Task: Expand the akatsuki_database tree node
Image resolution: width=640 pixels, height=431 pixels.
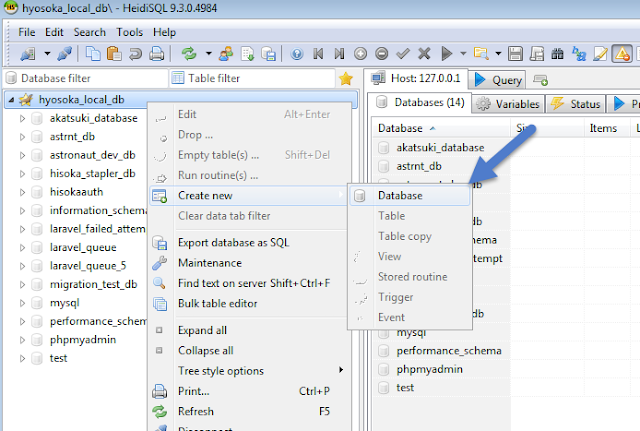Action: (x=22, y=118)
